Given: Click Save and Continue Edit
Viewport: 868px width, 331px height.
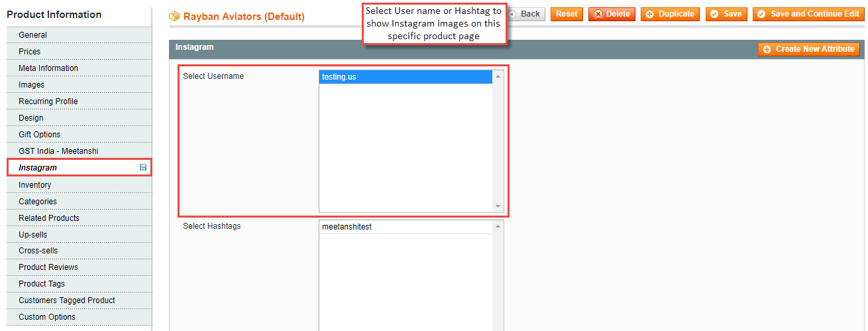Looking at the screenshot, I should coord(808,14).
